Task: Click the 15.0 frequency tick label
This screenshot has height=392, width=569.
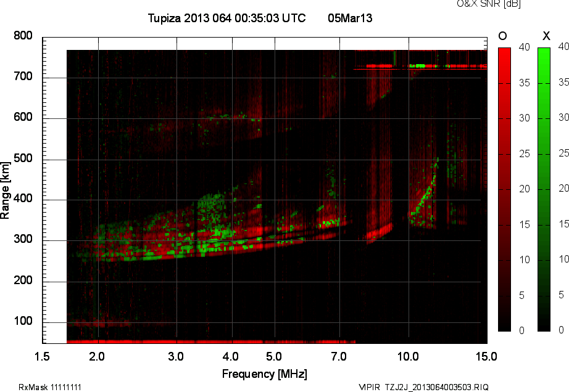Action: (x=486, y=356)
